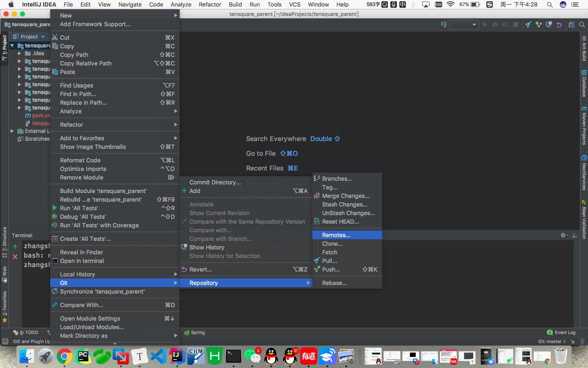Click the Show History clock icon
Viewport: 588px width, 368px height.
(x=549, y=25)
